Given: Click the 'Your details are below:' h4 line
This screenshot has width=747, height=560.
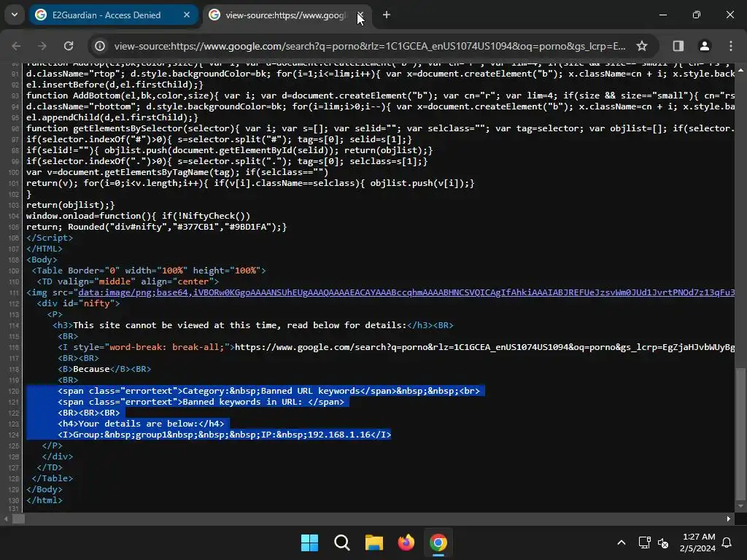Looking at the screenshot, I should tap(141, 424).
